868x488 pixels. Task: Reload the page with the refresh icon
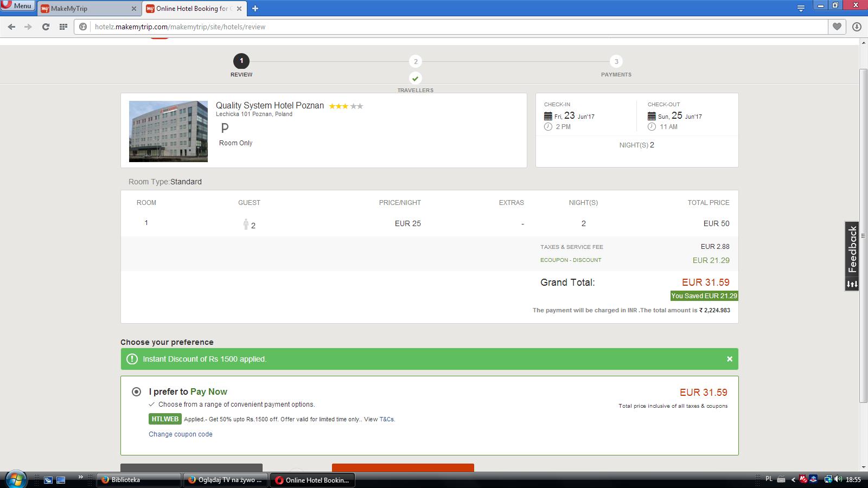click(x=46, y=27)
